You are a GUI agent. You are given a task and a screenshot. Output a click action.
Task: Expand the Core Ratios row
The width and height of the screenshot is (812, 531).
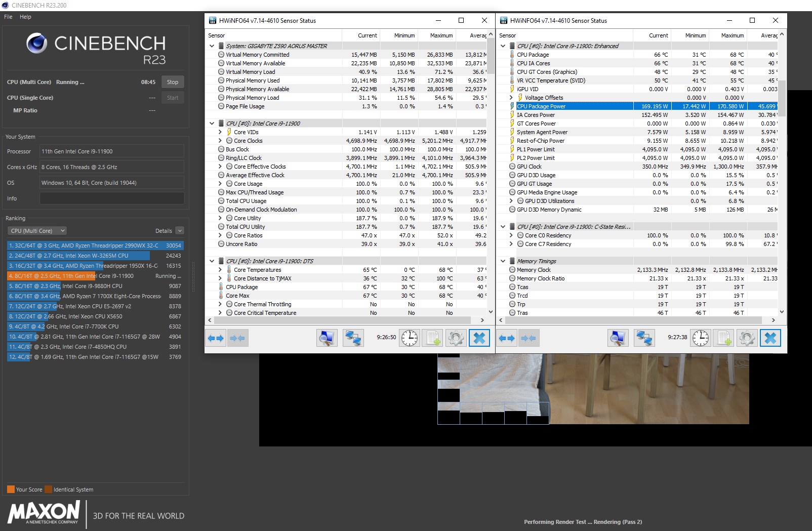point(220,235)
